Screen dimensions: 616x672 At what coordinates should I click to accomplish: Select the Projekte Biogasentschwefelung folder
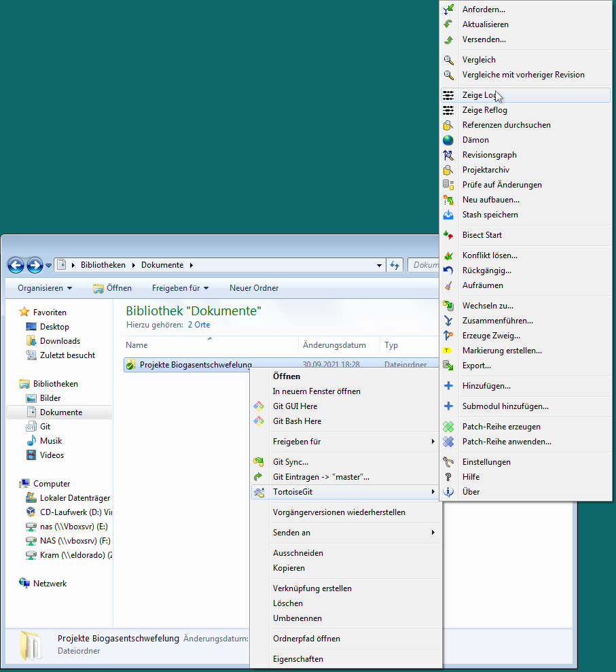281,365
